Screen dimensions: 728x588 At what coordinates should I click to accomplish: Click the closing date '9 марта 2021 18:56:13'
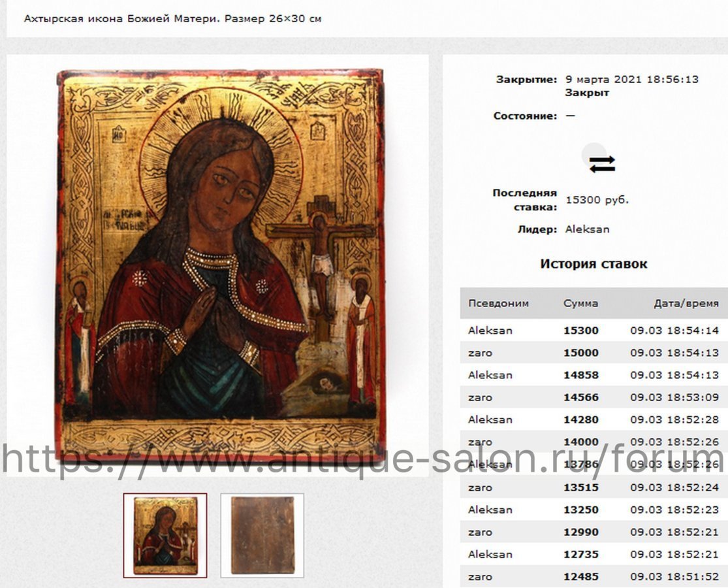coord(632,80)
